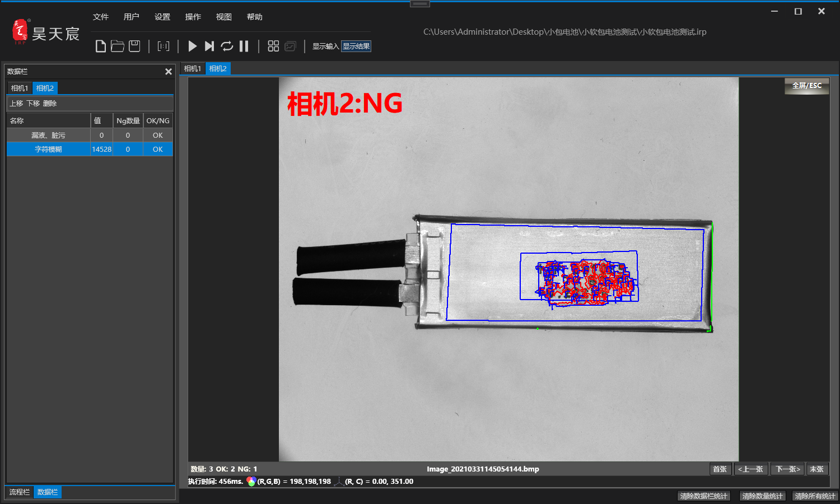Move row down with 下移
The height and width of the screenshot is (504, 840).
pyautogui.click(x=33, y=103)
